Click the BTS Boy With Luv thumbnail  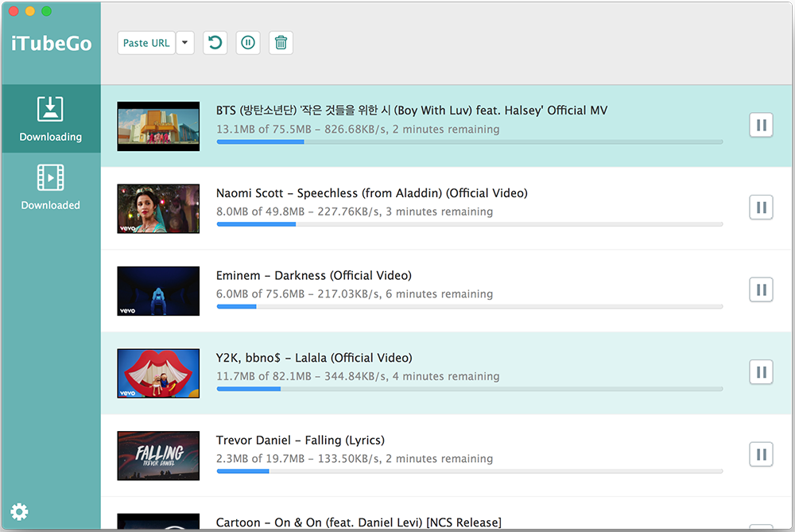click(x=158, y=126)
